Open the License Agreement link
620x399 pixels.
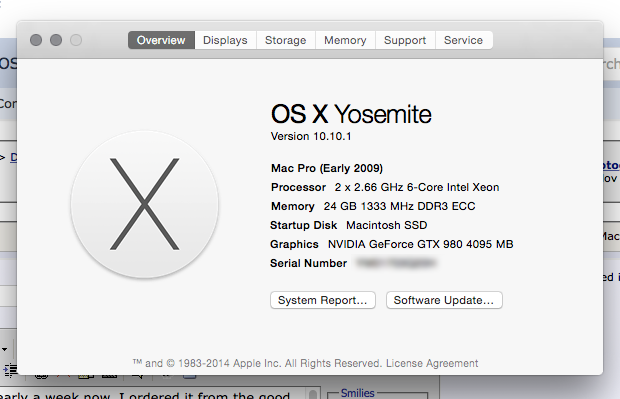[432, 363]
